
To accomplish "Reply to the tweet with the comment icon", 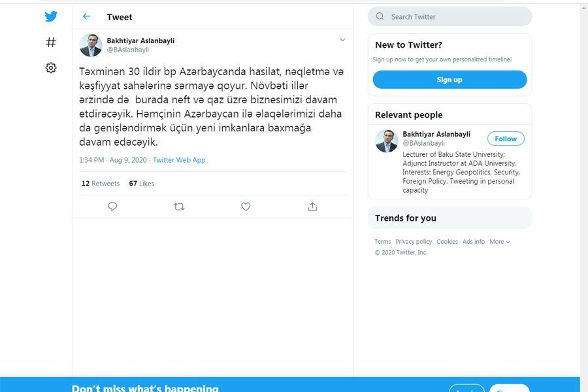I will [x=112, y=206].
